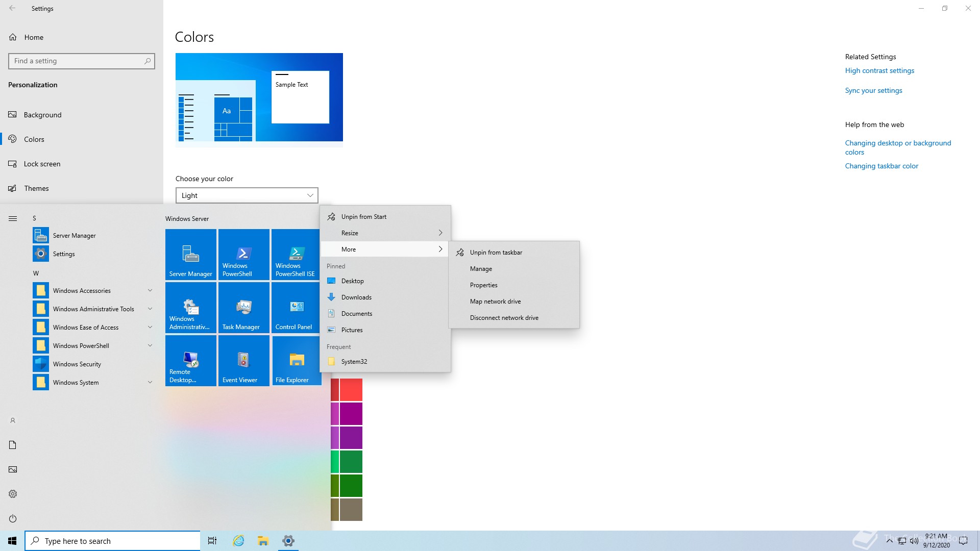Select Properties in the submenu
The width and height of the screenshot is (980, 551).
514,285
